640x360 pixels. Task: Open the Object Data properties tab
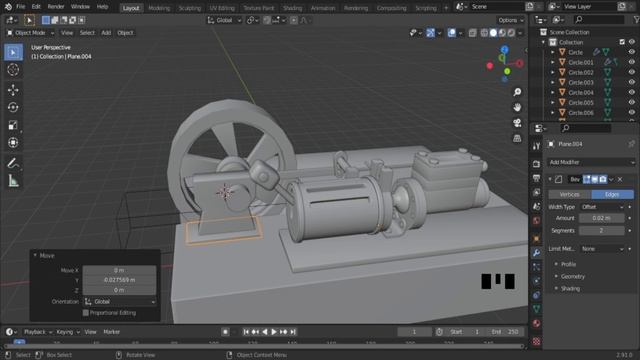click(x=536, y=309)
